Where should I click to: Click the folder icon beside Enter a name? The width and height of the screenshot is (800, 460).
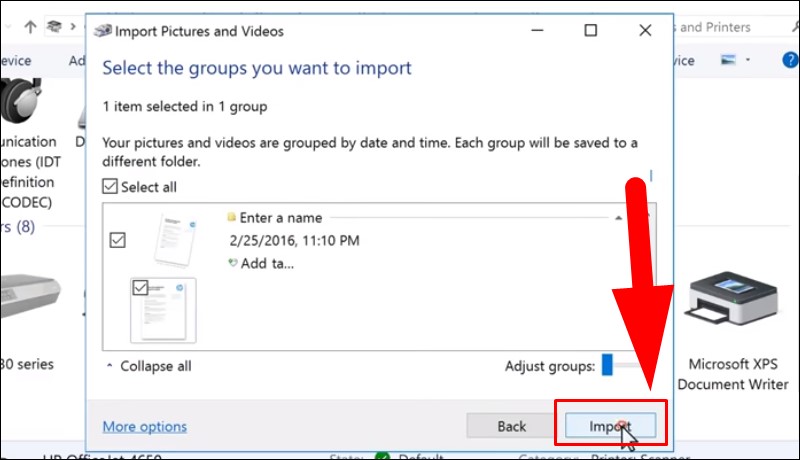tap(231, 217)
